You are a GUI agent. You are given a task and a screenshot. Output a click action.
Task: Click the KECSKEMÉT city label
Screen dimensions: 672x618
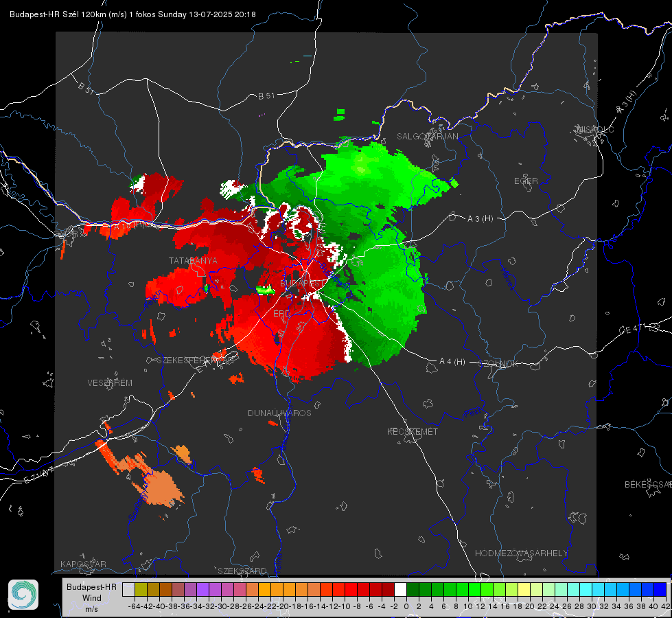click(413, 431)
